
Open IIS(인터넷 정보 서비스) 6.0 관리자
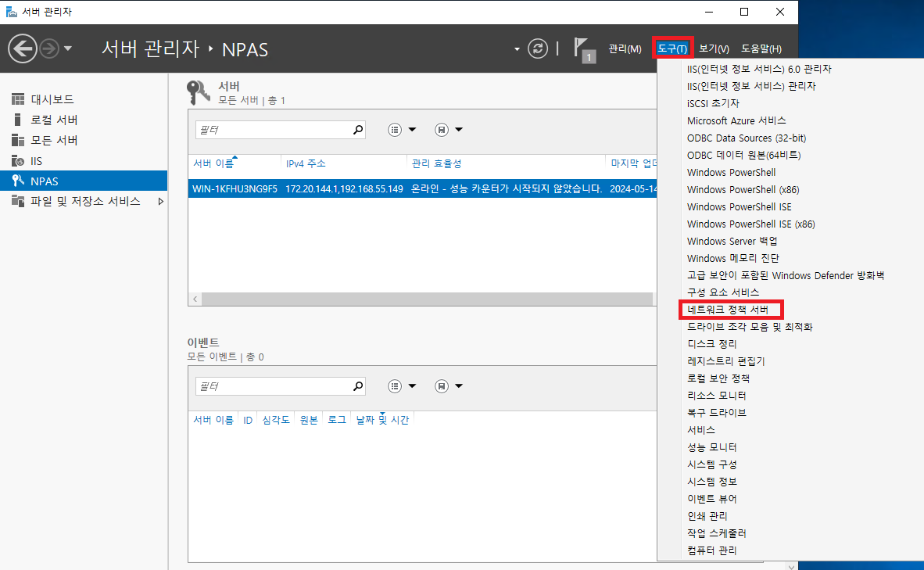759,69
